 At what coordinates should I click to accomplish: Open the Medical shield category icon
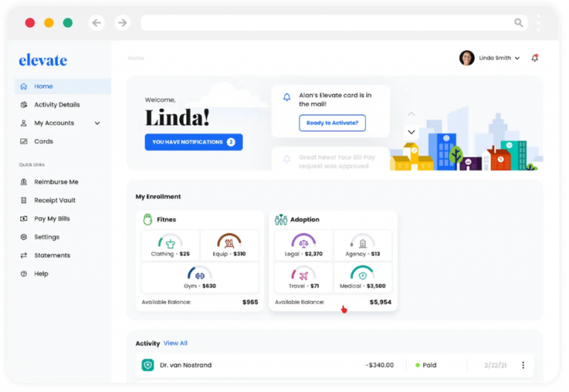click(362, 274)
